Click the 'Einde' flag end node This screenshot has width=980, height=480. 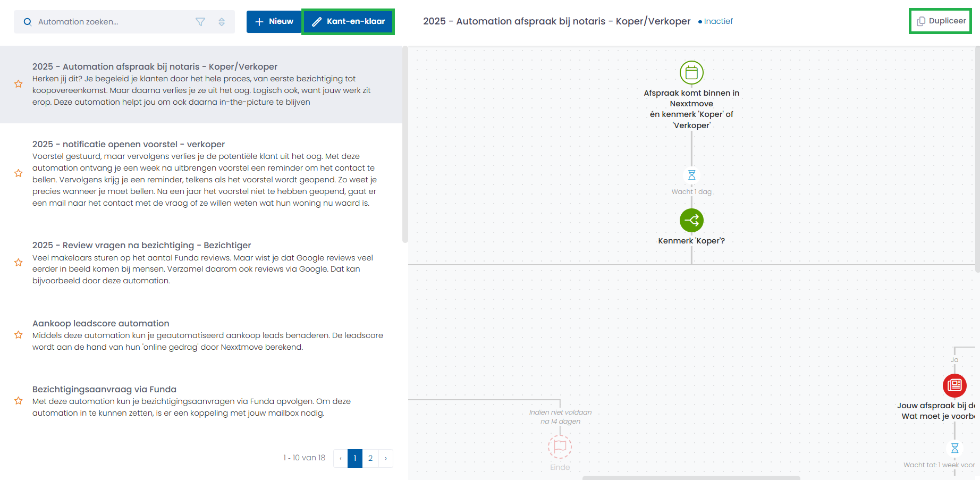point(560,447)
